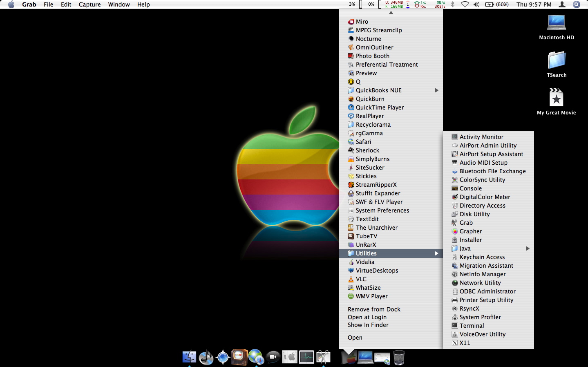Image resolution: width=588 pixels, height=367 pixels.
Task: Open the Capture menu
Action: (90, 4)
